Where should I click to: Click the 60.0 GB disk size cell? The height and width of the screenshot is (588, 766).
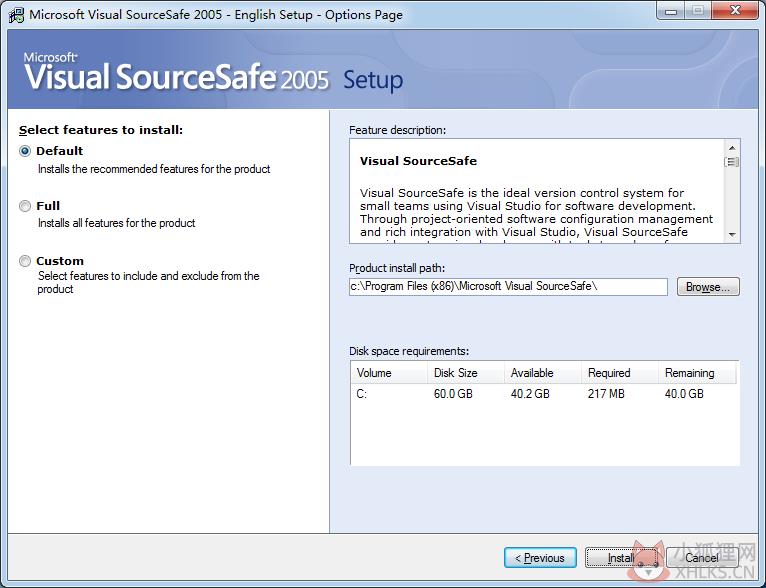pos(453,394)
